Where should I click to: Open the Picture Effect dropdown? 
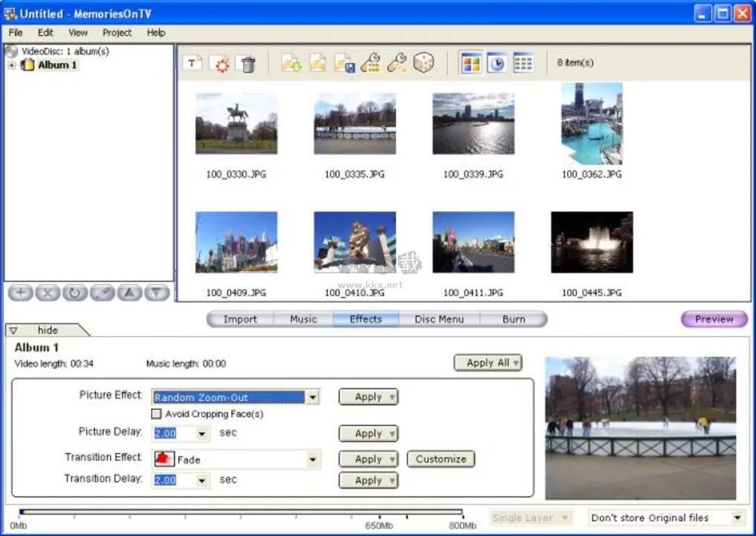(x=312, y=398)
